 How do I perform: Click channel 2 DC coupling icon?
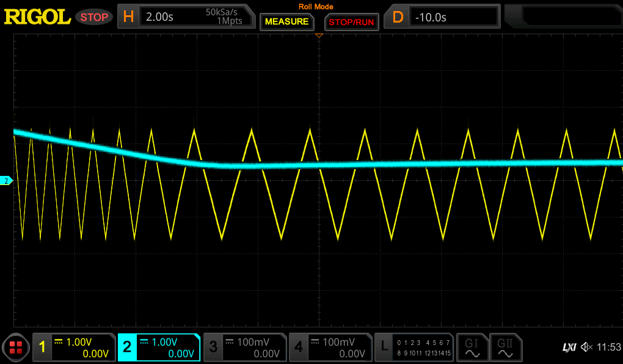[x=144, y=341]
